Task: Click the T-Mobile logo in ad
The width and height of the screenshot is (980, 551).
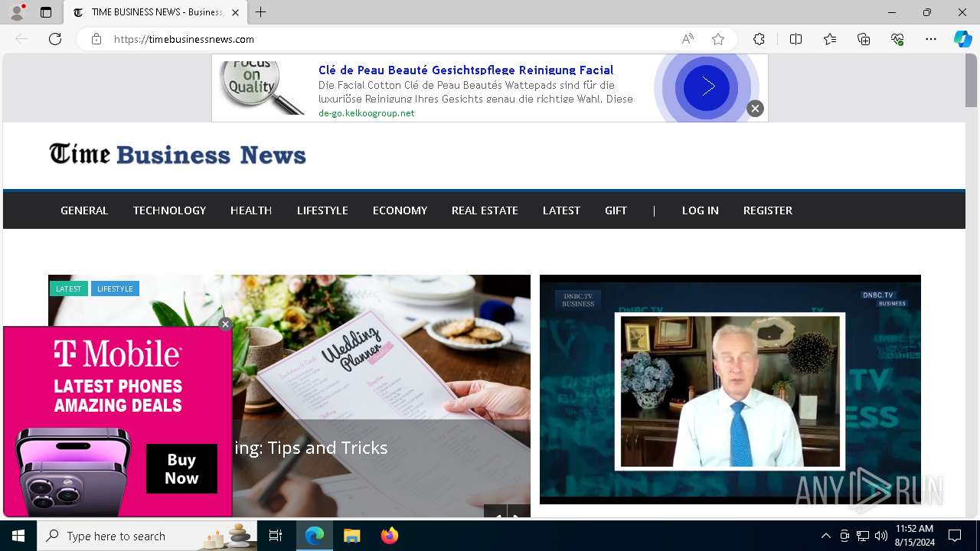Action: point(118,354)
